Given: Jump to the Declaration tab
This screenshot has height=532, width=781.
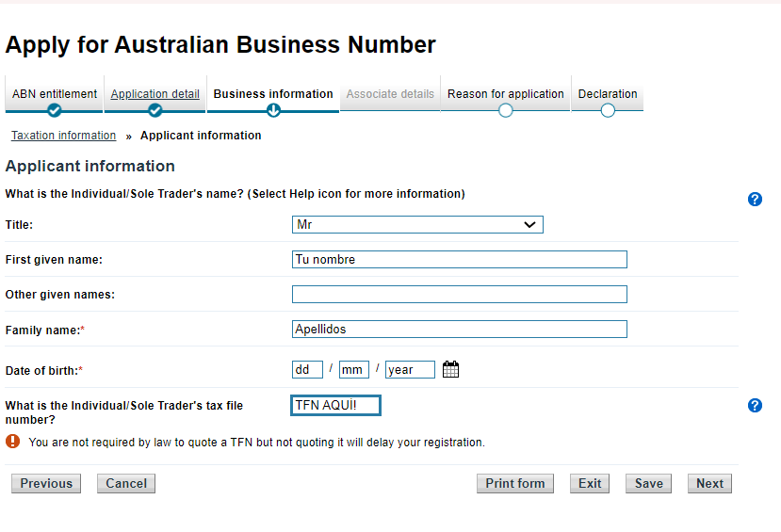Looking at the screenshot, I should (608, 94).
